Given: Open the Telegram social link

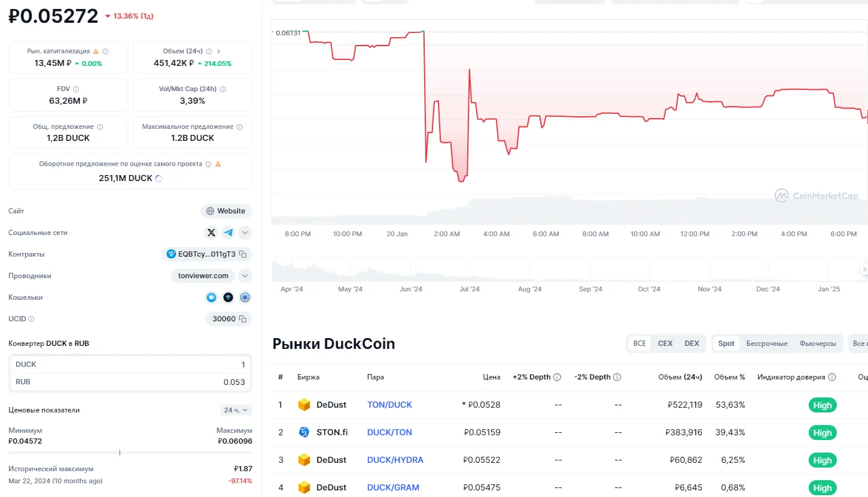Looking at the screenshot, I should coord(228,233).
